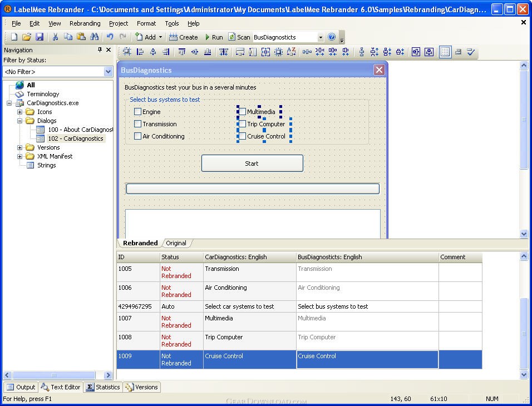Image resolution: width=532 pixels, height=406 pixels.
Task: Click the center in dialog horizontally icon
Action: pos(416,52)
